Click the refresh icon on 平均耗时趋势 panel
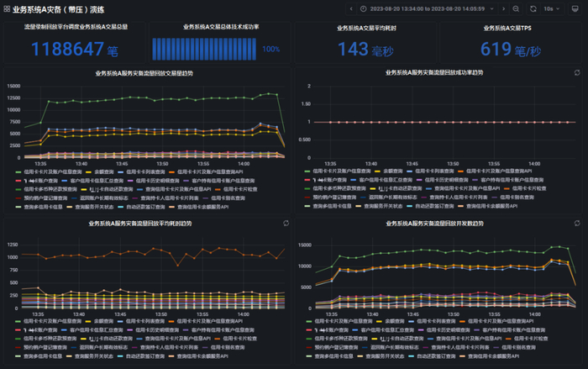Image resolution: width=588 pixels, height=369 pixels. click(286, 224)
